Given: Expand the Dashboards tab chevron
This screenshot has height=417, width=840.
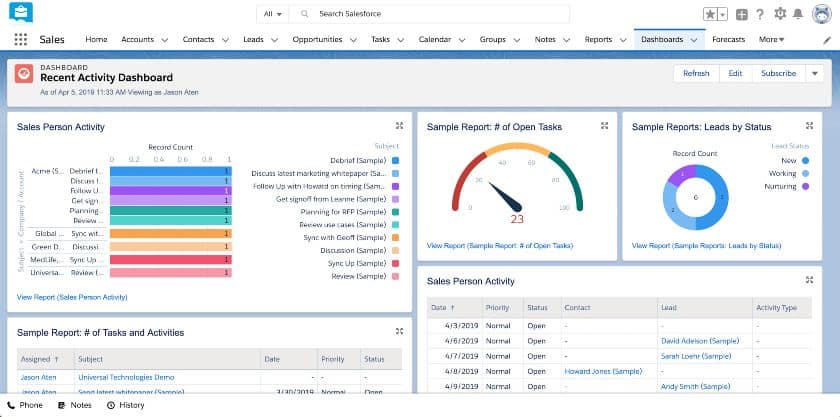Looking at the screenshot, I should coord(694,40).
